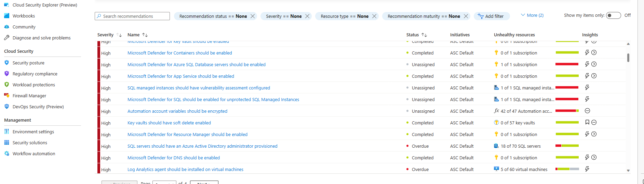Click the Workload protections shield icon
Viewport: 644px width, 184px height.
point(6,85)
